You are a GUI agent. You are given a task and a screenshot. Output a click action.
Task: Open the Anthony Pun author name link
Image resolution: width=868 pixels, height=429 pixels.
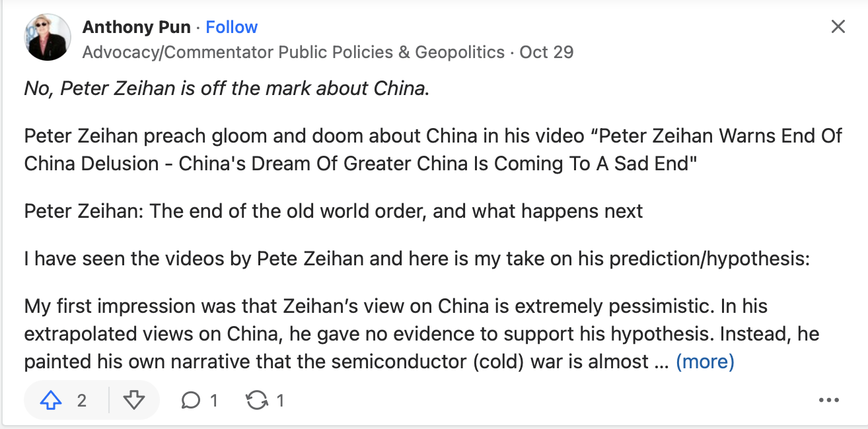point(137,27)
